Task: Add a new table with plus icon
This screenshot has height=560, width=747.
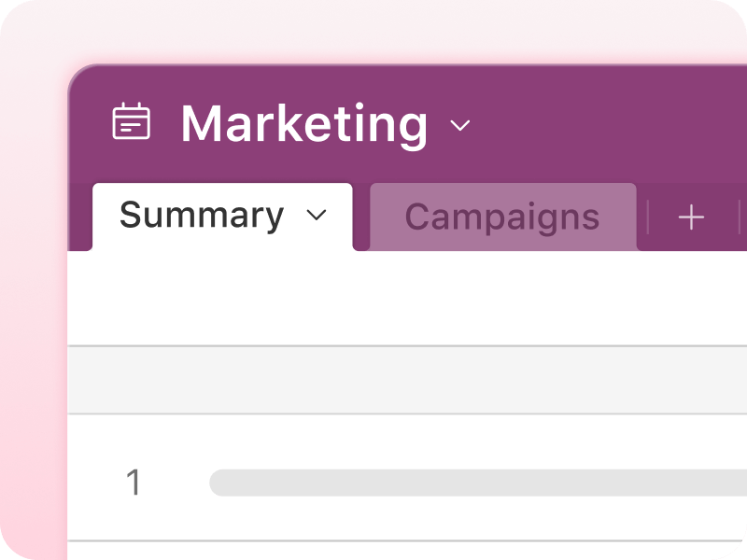Action: (691, 217)
